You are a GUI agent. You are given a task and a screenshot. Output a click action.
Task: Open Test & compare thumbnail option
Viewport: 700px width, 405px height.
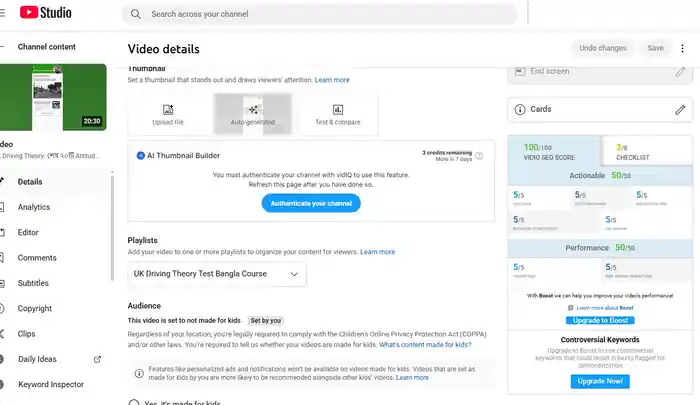pyautogui.click(x=338, y=114)
